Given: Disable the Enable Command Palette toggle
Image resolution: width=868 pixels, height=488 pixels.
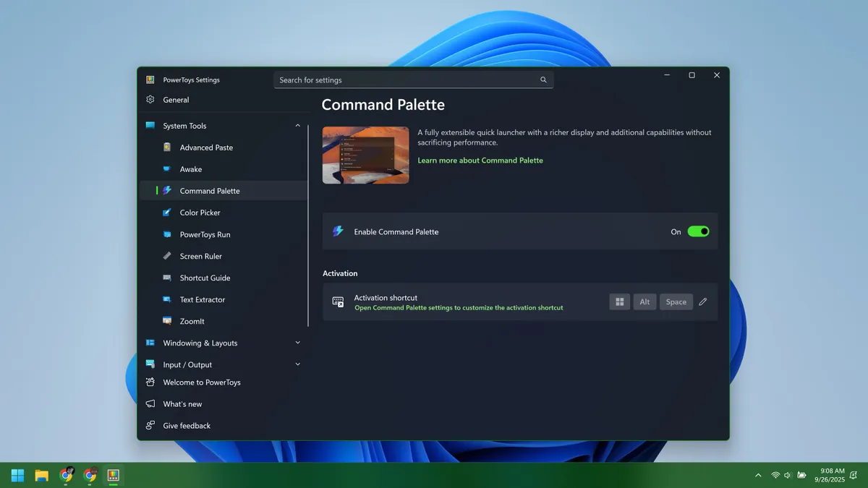Looking at the screenshot, I should pos(698,231).
